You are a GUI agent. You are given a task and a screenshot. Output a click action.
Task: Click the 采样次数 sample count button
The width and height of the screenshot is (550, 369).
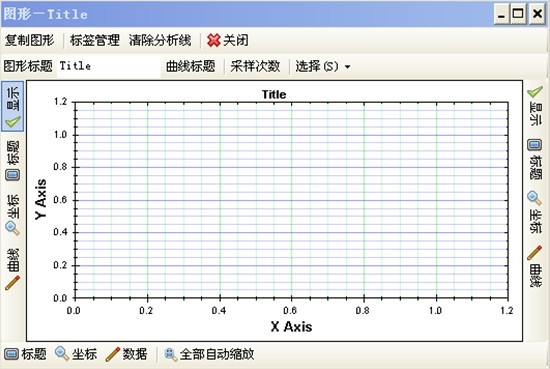pos(255,66)
